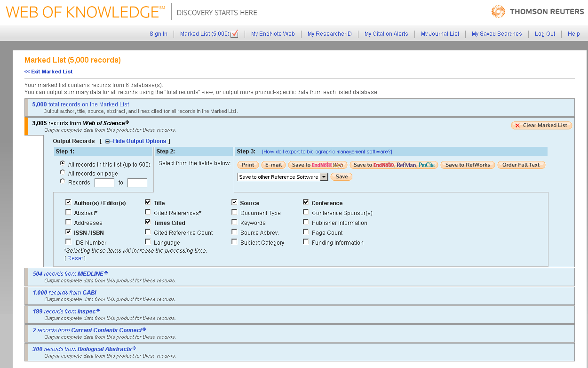588x368 pixels.
Task: Select All records on page radio
Action: pos(62,172)
